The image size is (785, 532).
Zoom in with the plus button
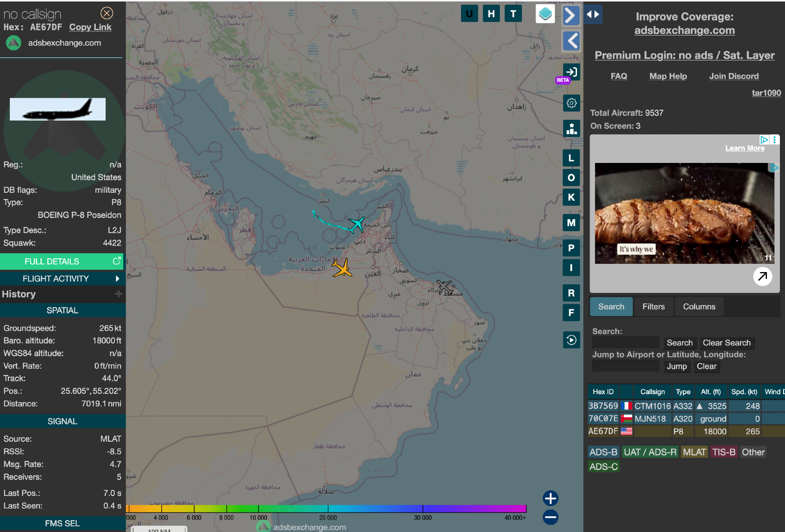pos(551,498)
